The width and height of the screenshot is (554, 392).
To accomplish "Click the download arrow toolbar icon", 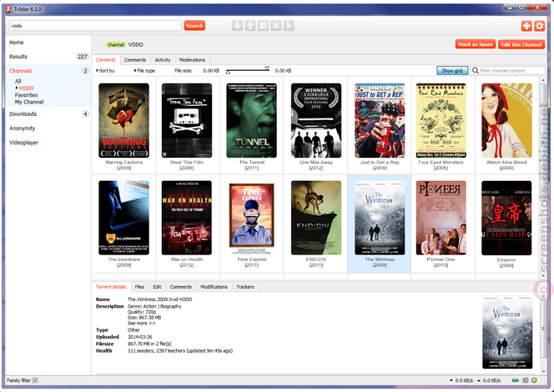I will (x=237, y=25).
